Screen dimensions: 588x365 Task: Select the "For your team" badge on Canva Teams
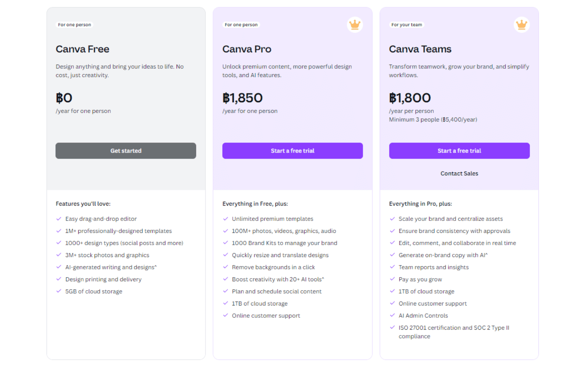pos(406,25)
